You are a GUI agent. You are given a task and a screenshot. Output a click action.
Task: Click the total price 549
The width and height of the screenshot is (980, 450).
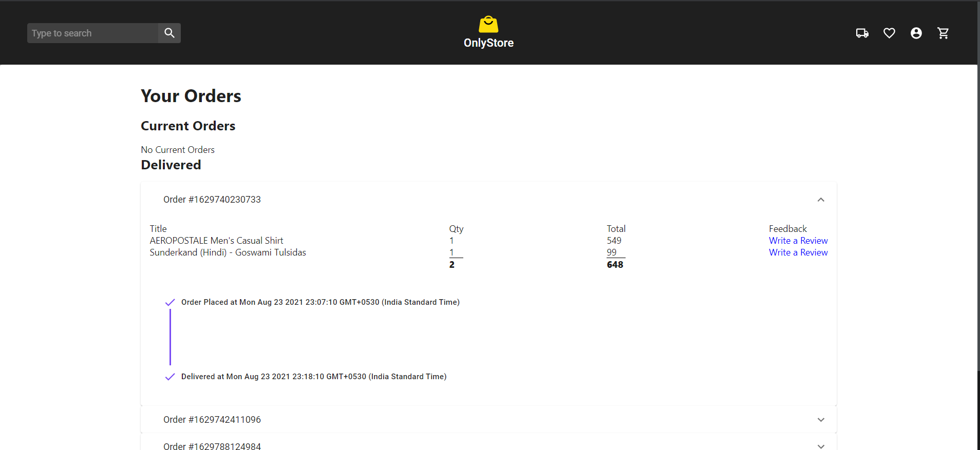(x=614, y=241)
